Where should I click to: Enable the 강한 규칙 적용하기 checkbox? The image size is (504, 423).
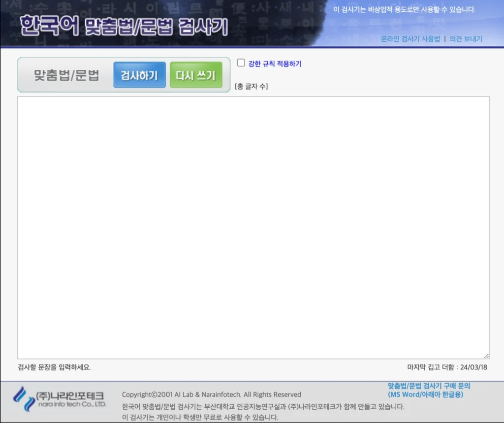[x=241, y=62]
